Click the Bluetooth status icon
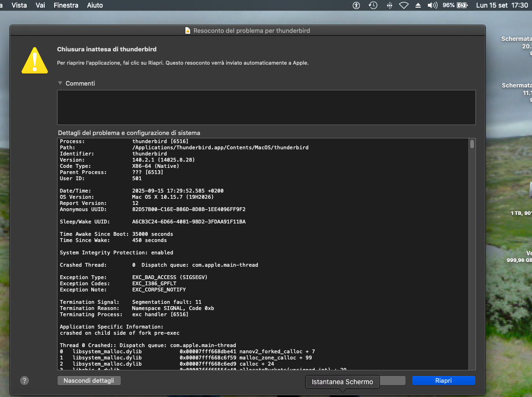Screen dimensions: 532x397 (x=389, y=5)
